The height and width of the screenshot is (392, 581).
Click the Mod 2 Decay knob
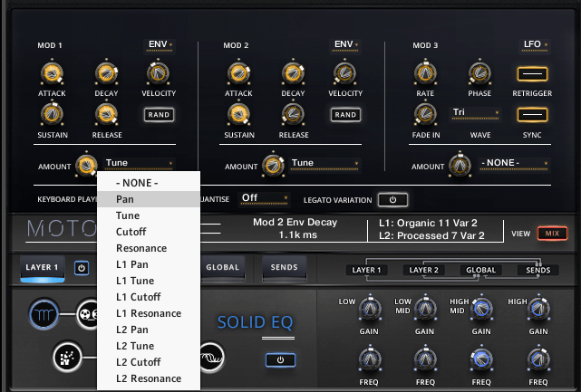(292, 73)
